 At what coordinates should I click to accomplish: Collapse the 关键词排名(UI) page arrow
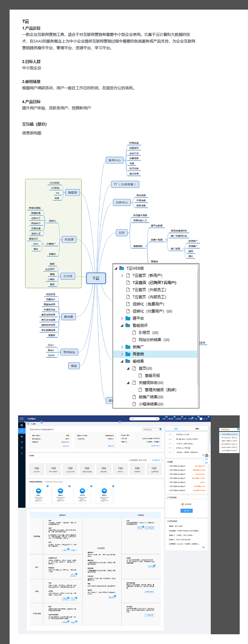[x=128, y=383]
